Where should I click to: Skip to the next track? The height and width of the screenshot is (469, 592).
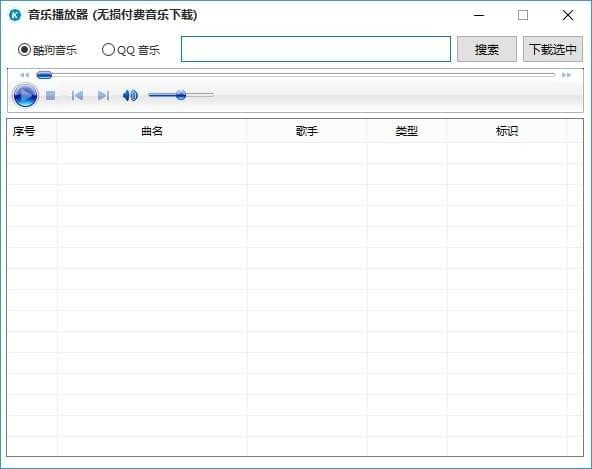(x=103, y=96)
